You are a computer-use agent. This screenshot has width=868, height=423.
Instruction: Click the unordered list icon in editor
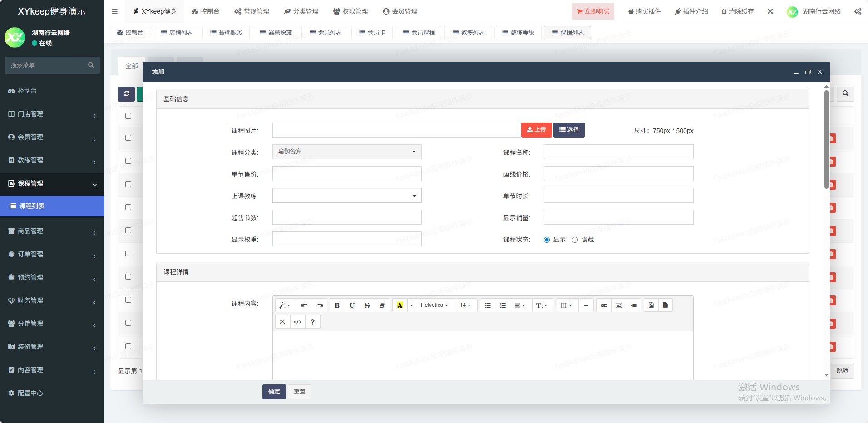487,305
